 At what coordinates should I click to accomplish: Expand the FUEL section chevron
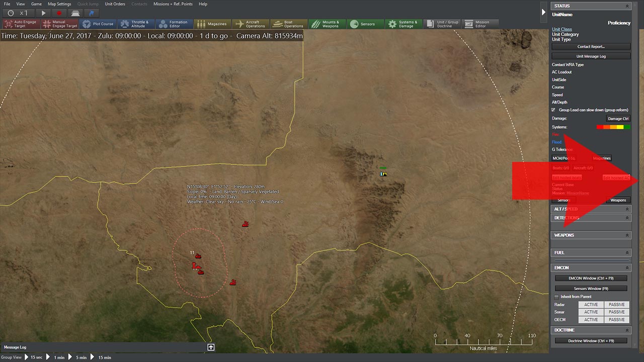[627, 253]
